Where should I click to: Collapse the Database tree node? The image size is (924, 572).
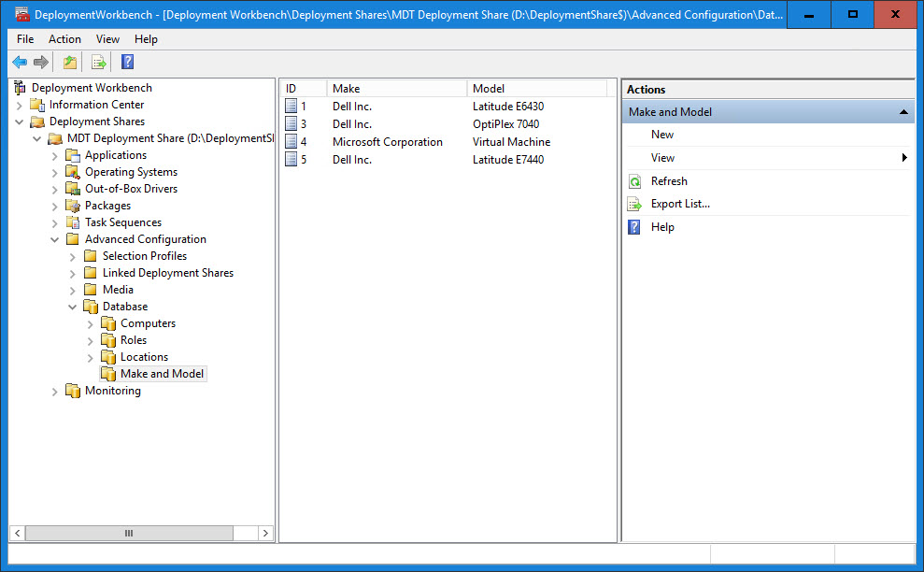point(73,307)
